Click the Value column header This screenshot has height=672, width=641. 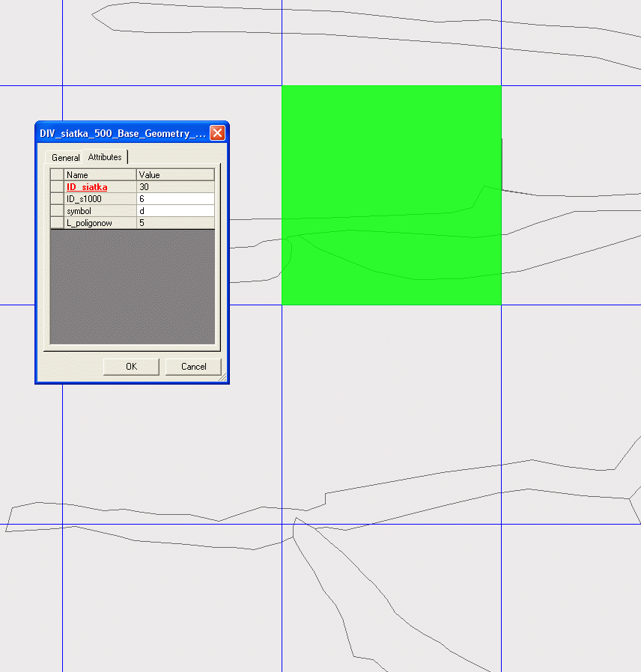(x=176, y=175)
